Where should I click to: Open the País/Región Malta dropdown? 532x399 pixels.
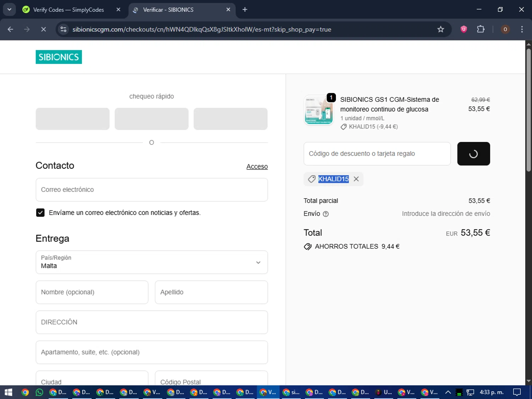pos(152,262)
